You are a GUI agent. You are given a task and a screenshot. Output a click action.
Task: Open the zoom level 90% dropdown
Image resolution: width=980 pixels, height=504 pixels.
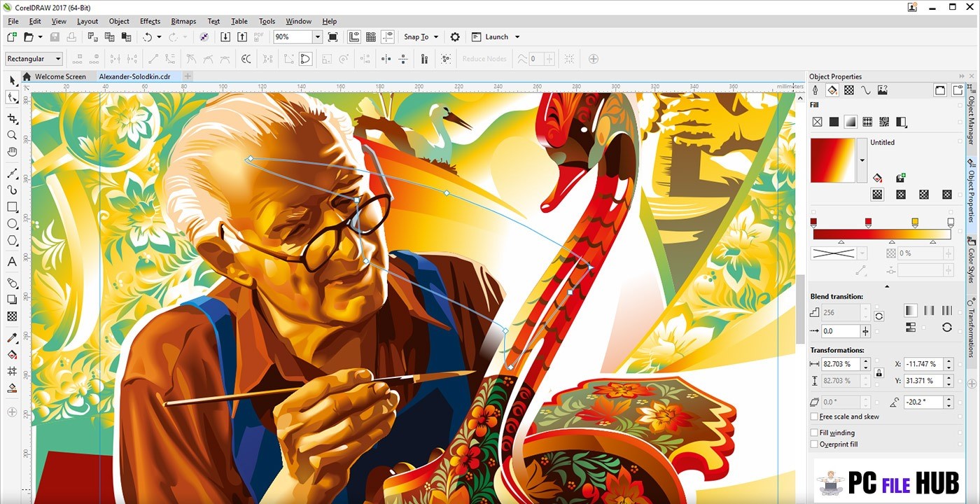point(317,37)
